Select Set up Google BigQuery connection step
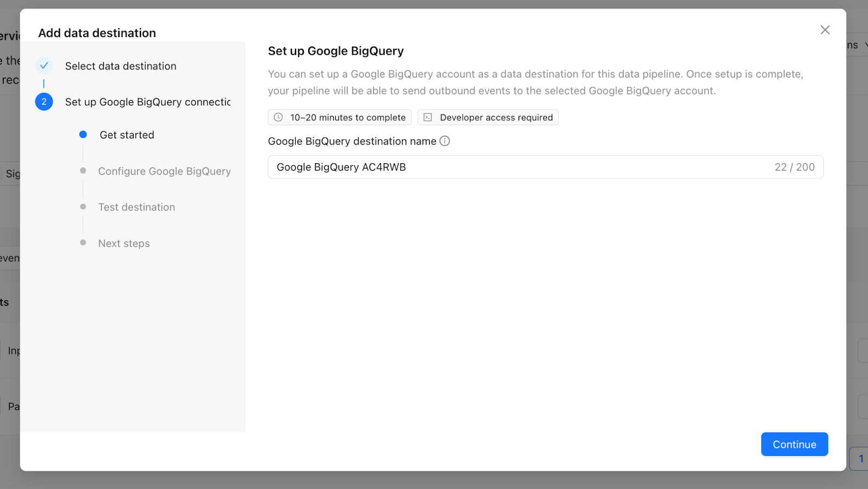This screenshot has width=868, height=489. [148, 102]
